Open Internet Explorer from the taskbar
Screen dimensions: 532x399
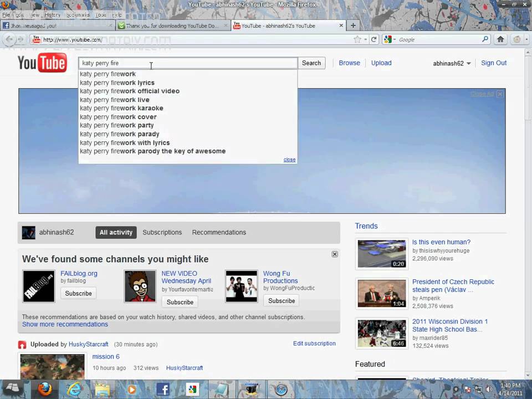coord(74,389)
